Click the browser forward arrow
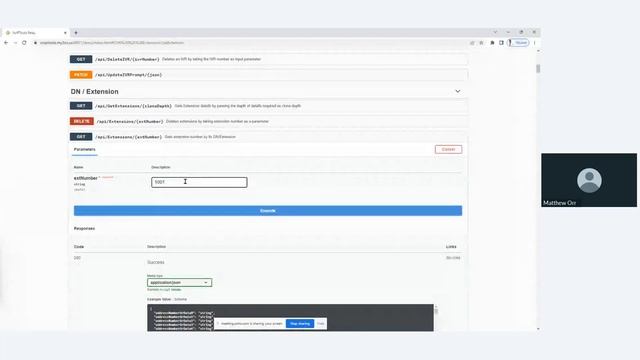Screen dimensions: 640x360 pos(15,43)
